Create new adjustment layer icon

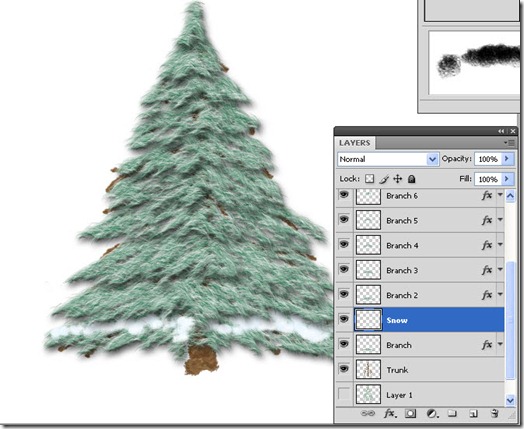432,414
